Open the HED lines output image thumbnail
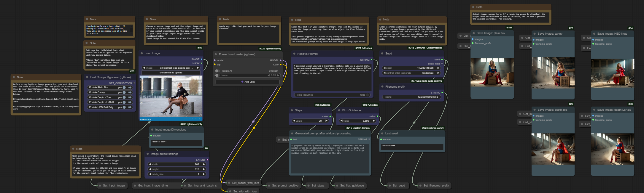 coord(613,73)
